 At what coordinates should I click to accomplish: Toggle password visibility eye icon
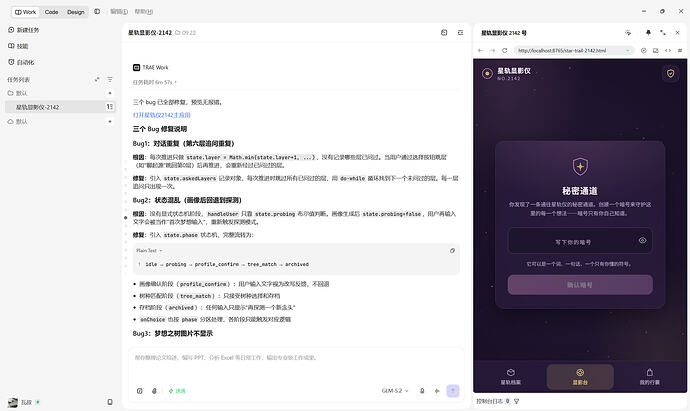(x=642, y=240)
